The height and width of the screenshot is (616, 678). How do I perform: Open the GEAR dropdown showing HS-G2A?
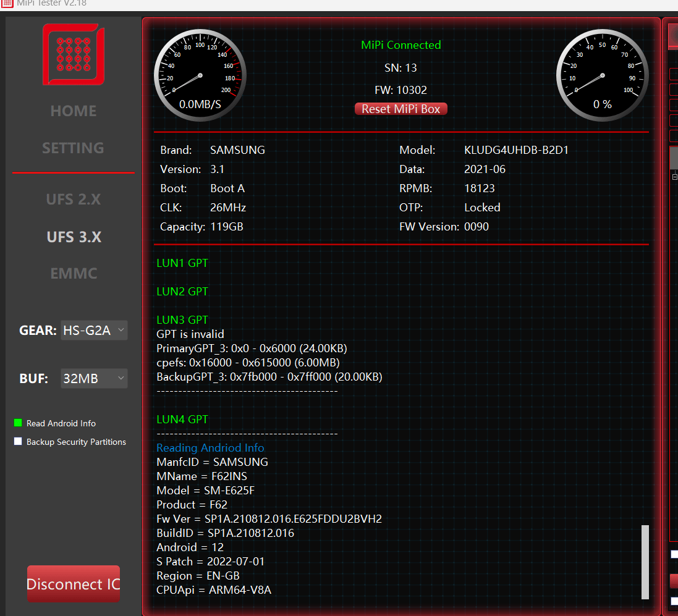[94, 331]
